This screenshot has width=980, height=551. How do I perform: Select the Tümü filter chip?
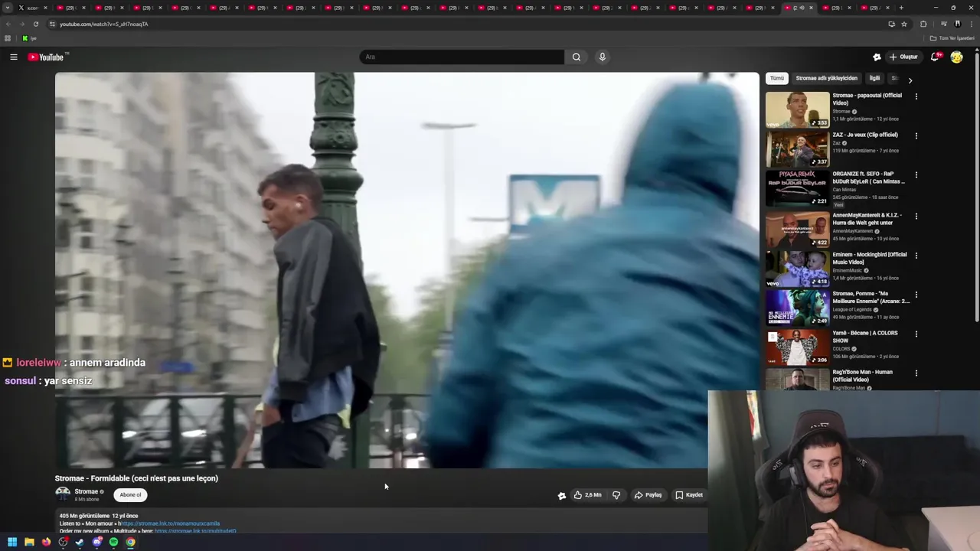(x=776, y=78)
